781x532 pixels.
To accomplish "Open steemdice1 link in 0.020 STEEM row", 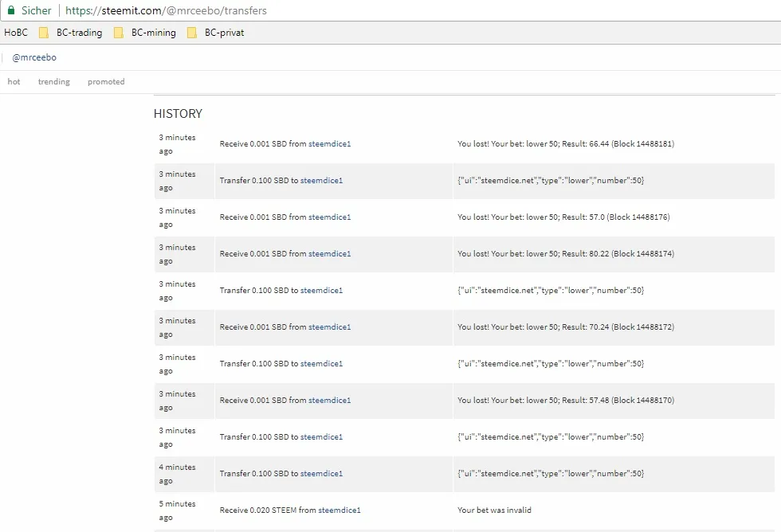I will [x=339, y=510].
